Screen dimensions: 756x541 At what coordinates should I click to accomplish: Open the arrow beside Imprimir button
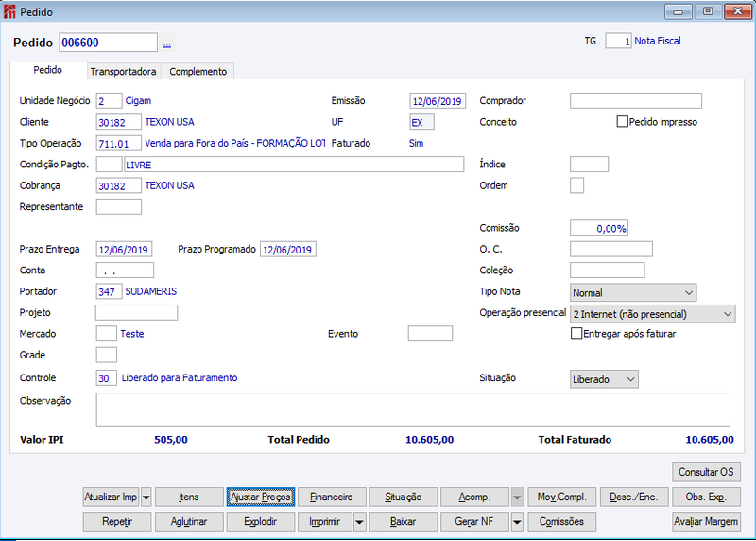tap(360, 522)
